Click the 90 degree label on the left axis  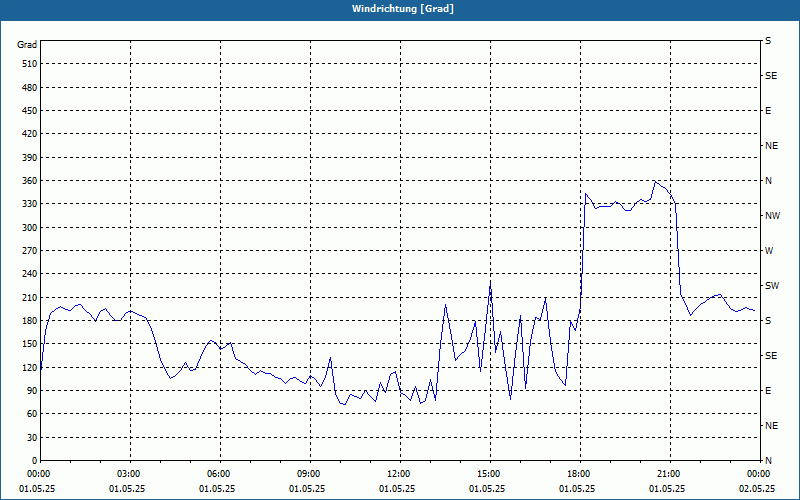coord(32,391)
